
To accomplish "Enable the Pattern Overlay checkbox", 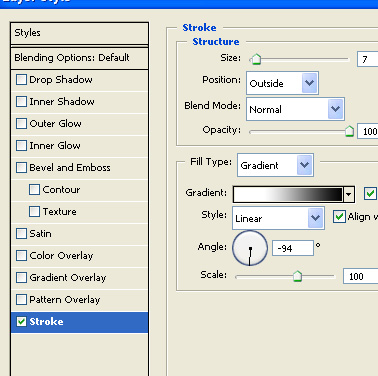I will click(x=21, y=300).
